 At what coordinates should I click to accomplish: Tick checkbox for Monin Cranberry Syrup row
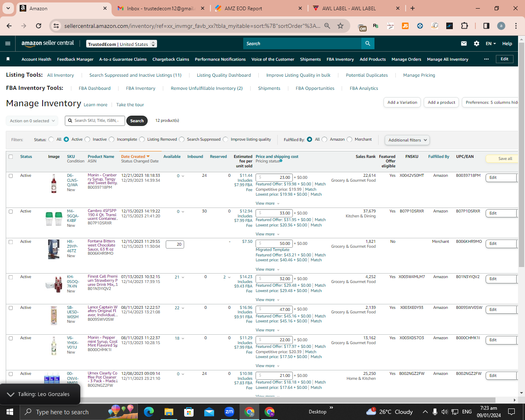coord(11,176)
